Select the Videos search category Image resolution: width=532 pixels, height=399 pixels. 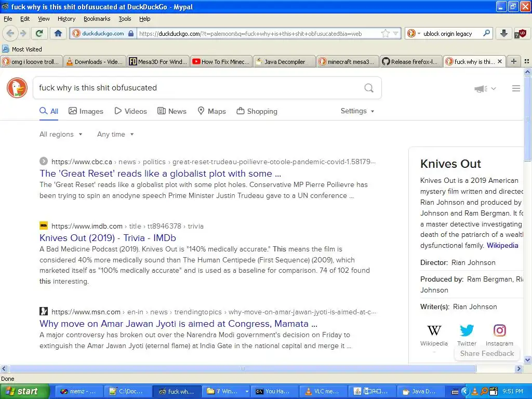click(130, 111)
